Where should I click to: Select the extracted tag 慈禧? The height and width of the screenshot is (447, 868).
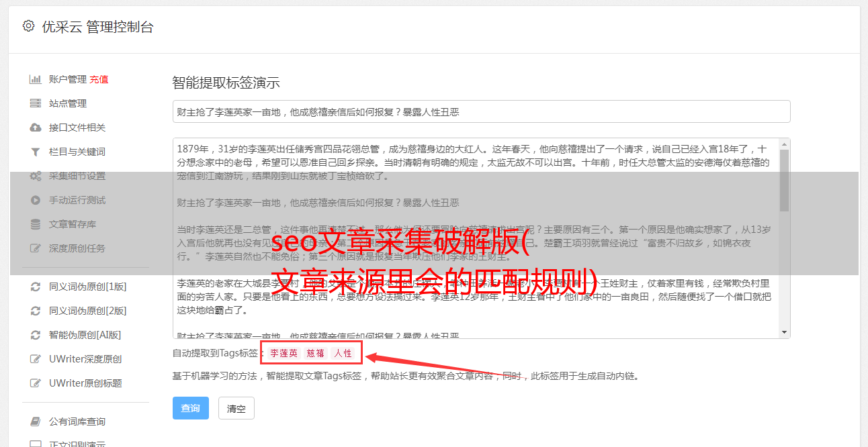[x=316, y=353]
